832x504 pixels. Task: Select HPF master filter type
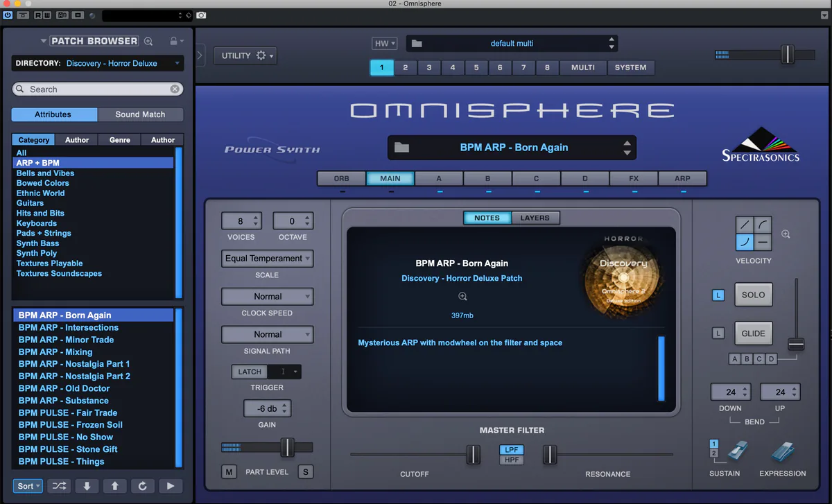pyautogui.click(x=512, y=460)
